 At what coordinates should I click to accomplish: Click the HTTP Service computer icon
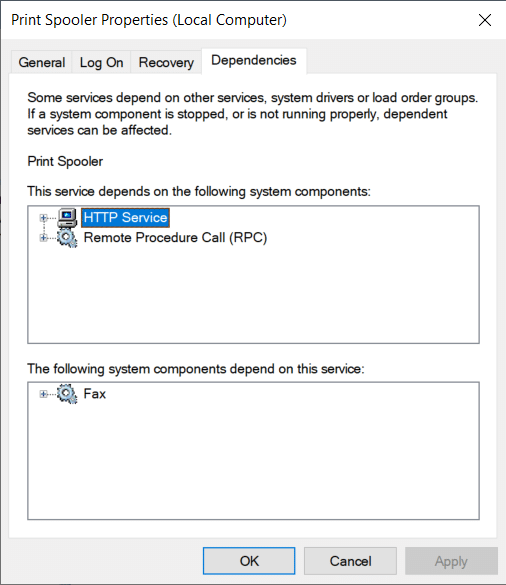[67, 218]
